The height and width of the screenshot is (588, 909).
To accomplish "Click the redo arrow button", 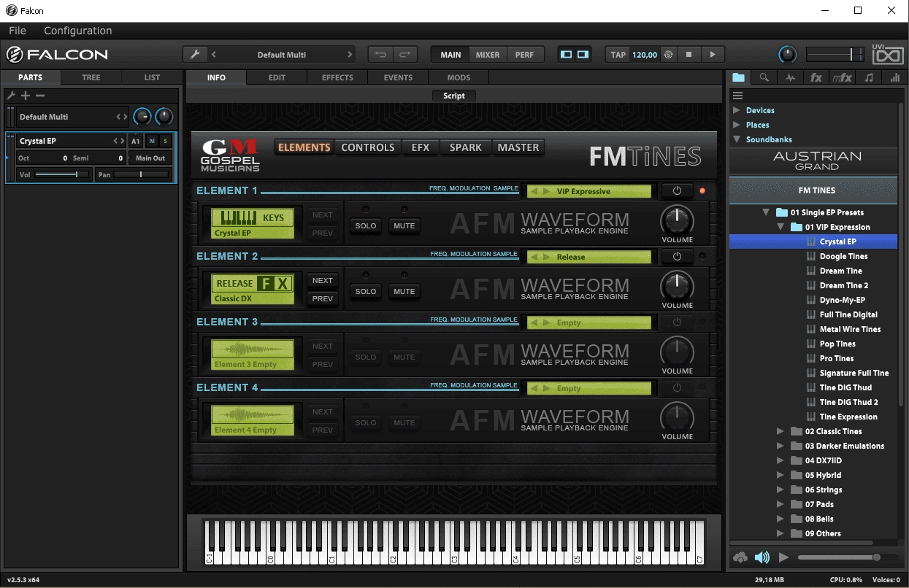I will coord(405,55).
